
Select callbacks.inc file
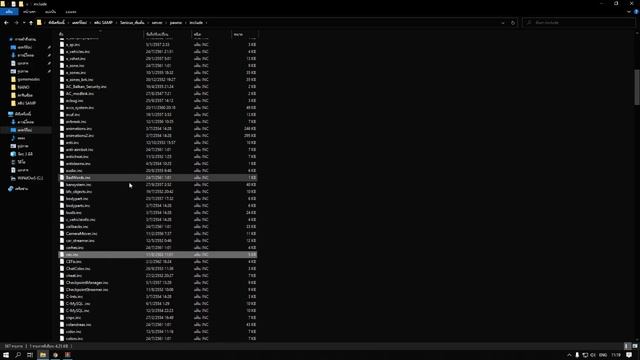158,227
